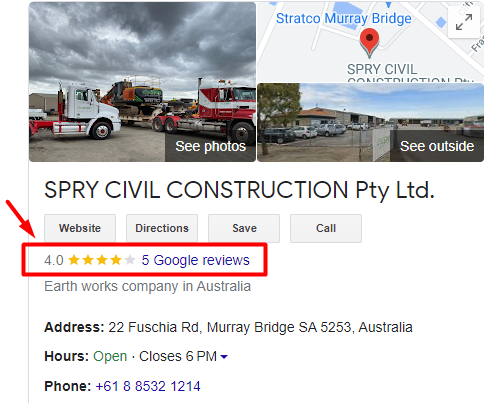Click the grey fifth rating star
This screenshot has height=403, width=484.
[130, 260]
